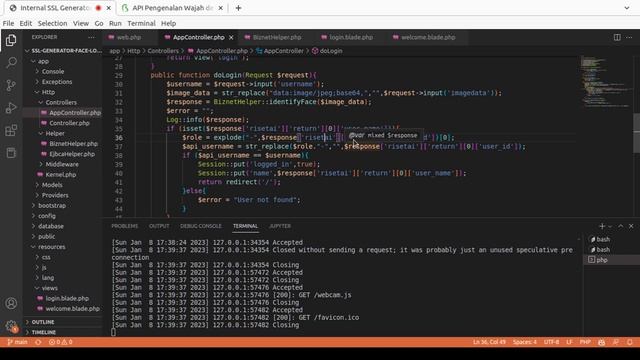Click the Spaces: 4 indentation setting
Image resolution: width=640 pixels, height=360 pixels.
tap(525, 342)
